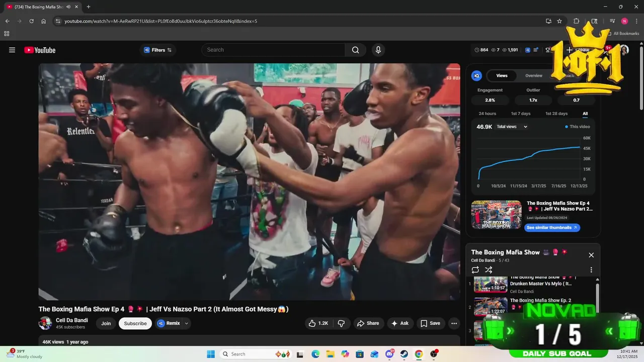Bookmark this page with star
This screenshot has height=362, width=644.
click(559, 21)
